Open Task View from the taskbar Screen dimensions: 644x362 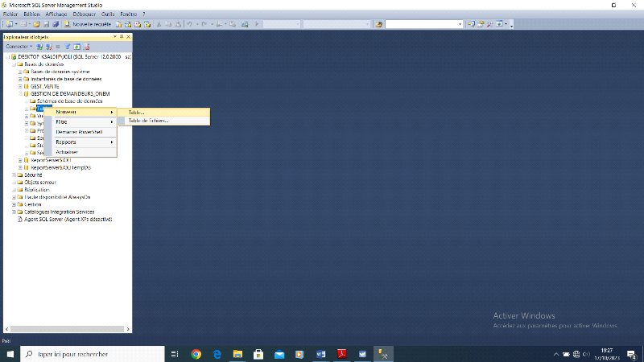(x=175, y=354)
